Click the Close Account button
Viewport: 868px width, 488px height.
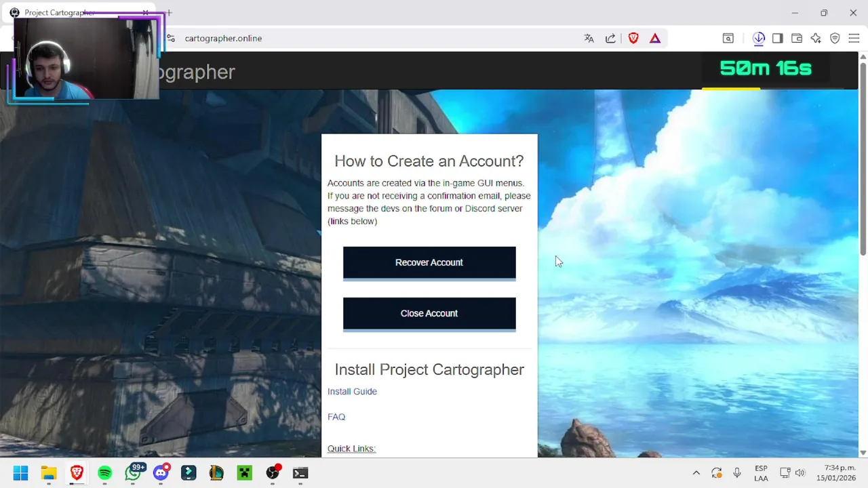(x=429, y=314)
